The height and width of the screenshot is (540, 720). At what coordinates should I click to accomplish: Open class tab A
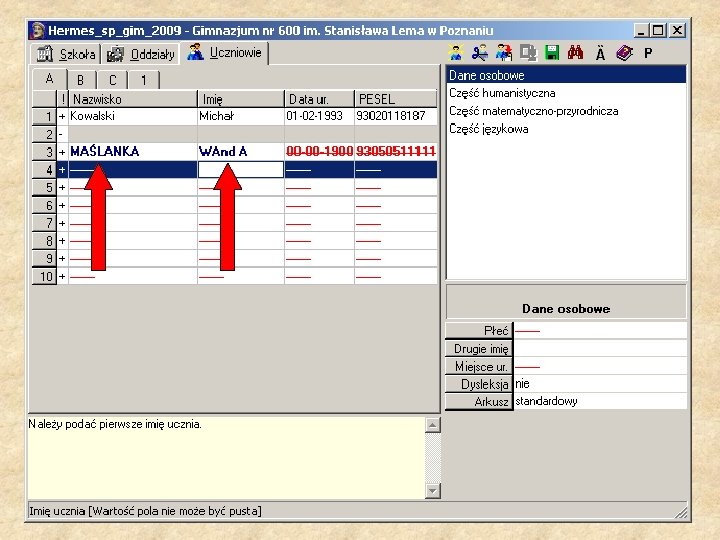[x=50, y=79]
